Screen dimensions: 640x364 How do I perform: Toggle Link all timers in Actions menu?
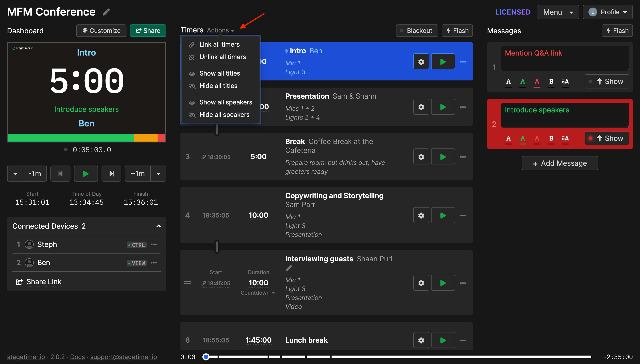pos(219,44)
